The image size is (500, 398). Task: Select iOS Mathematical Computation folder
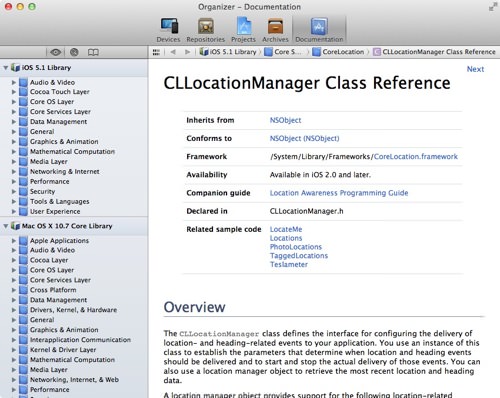pos(72,152)
